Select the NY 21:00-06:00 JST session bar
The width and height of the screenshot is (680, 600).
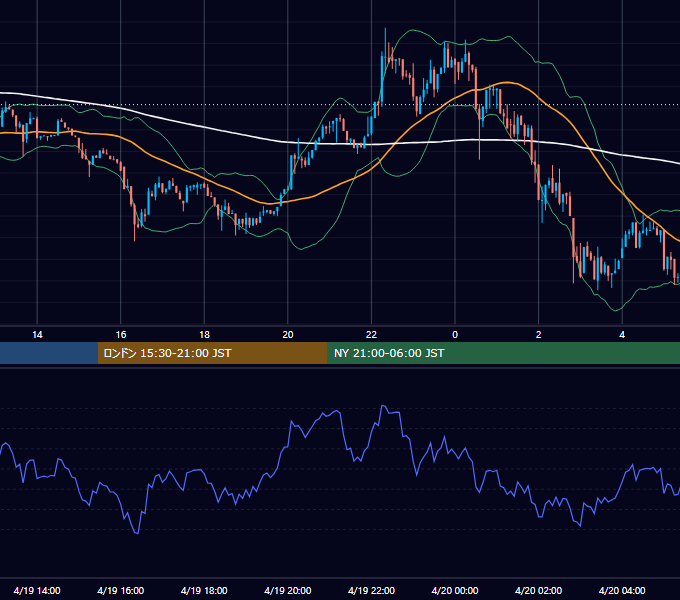pos(503,353)
